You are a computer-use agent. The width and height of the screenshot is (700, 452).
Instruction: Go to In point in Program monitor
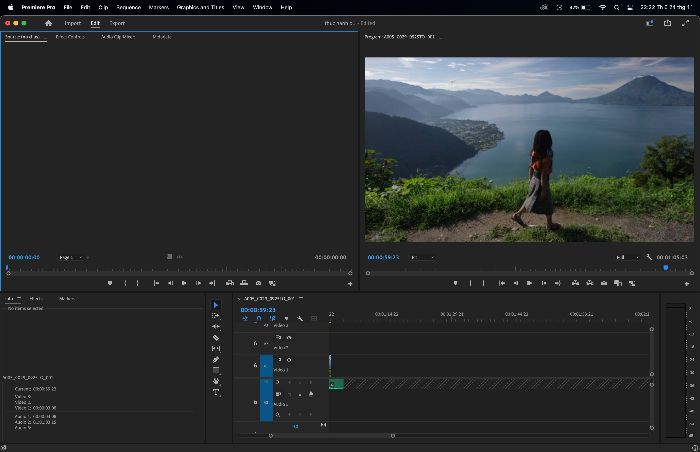[502, 283]
